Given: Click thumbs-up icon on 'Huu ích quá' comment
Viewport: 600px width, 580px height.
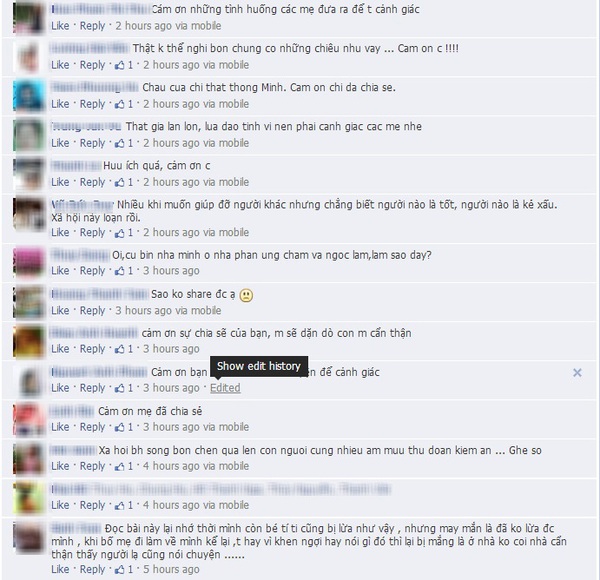Looking at the screenshot, I should 120,182.
